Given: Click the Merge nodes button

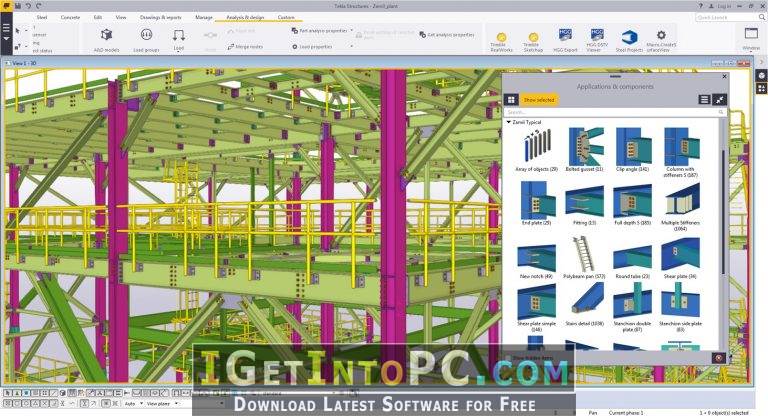Looking at the screenshot, I should [246, 47].
